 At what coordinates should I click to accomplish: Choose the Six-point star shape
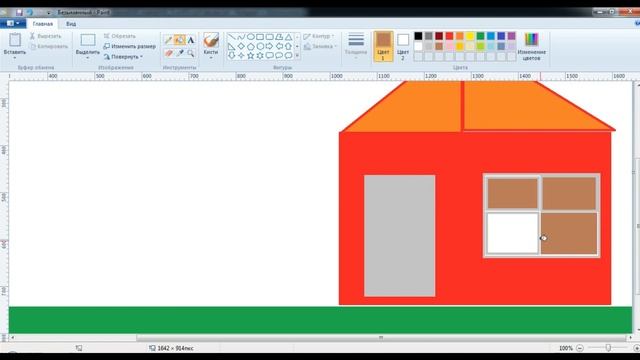pos(260,56)
